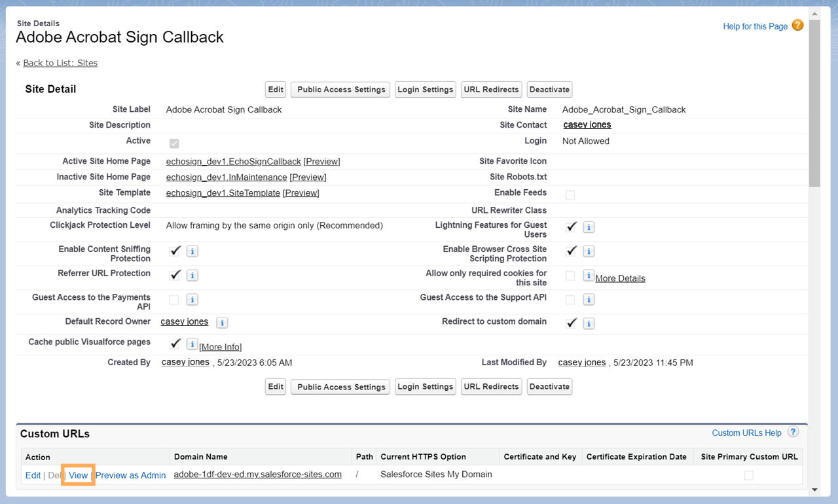This screenshot has height=504, width=838.
Task: Toggle Site Primary Custom URL checkbox
Action: point(748,476)
